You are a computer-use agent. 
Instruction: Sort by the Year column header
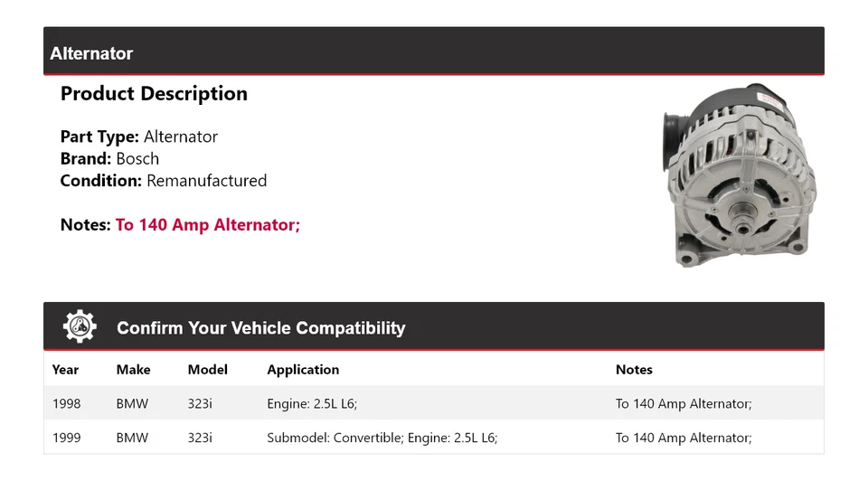(65, 369)
